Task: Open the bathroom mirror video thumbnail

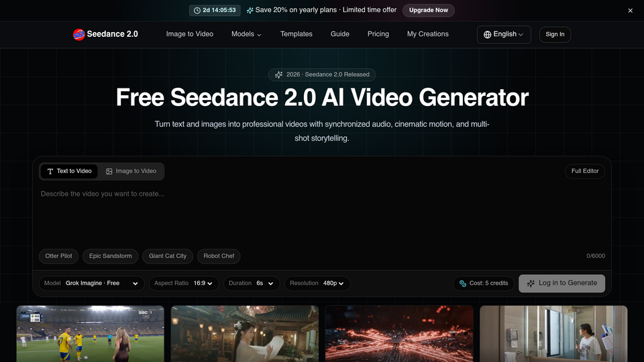Action: [553, 334]
